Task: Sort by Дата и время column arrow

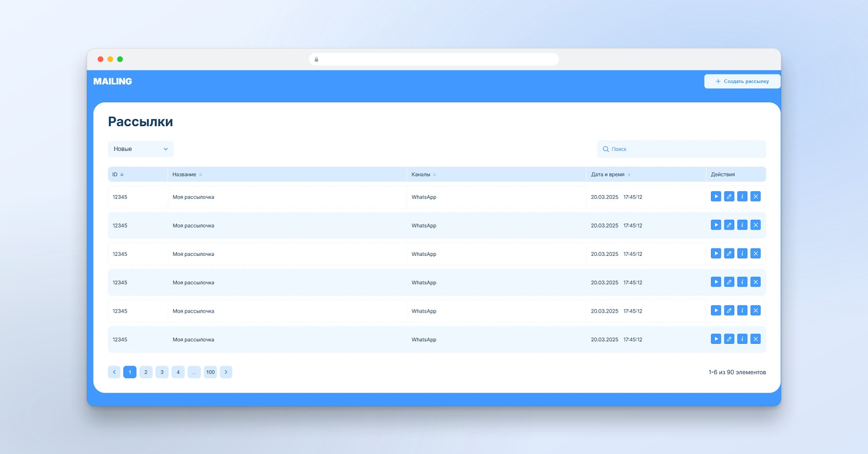Action: pyautogui.click(x=629, y=174)
